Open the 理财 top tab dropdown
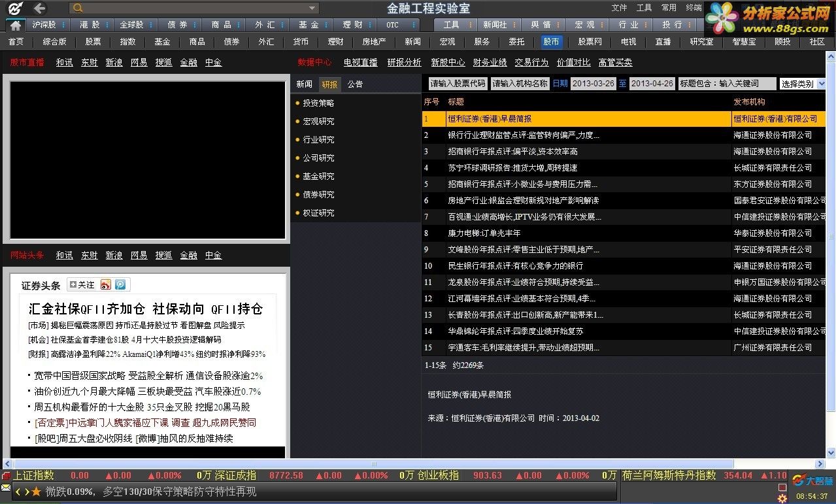 pyautogui.click(x=371, y=25)
